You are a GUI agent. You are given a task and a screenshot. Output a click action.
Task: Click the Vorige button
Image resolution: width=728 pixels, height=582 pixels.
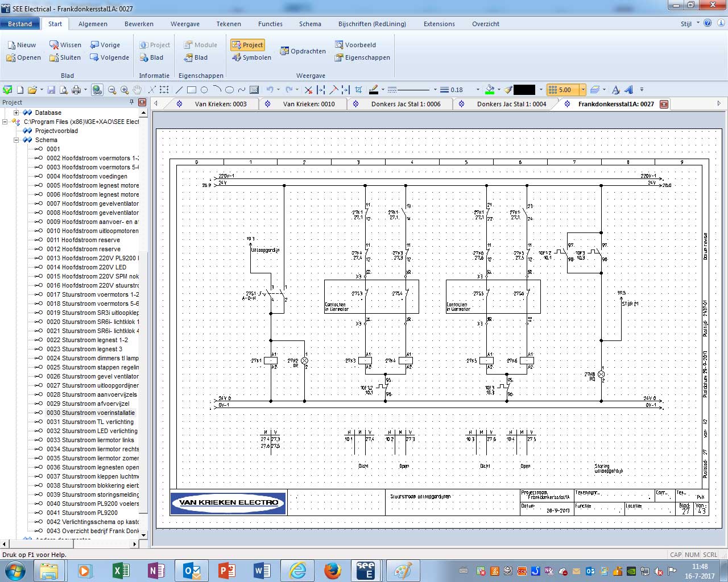[105, 45]
